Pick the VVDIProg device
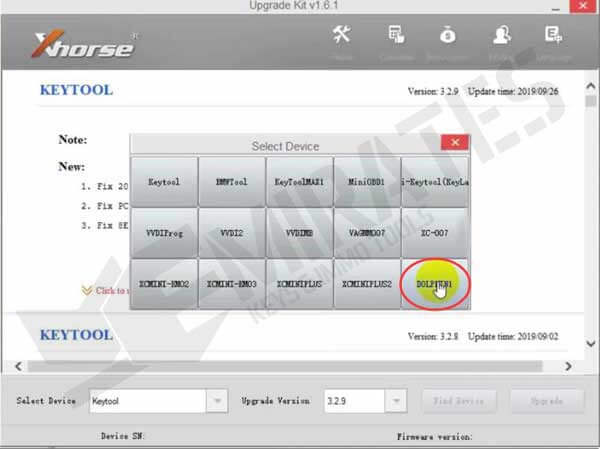 tap(163, 232)
